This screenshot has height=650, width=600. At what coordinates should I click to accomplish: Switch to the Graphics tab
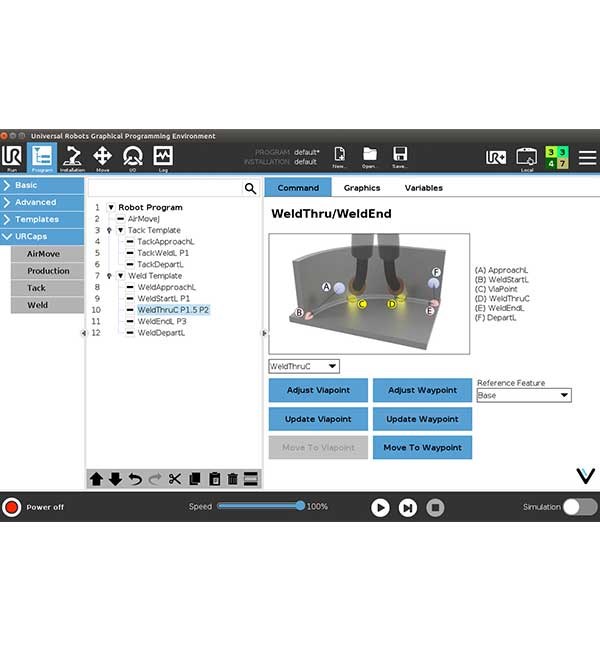click(x=362, y=188)
